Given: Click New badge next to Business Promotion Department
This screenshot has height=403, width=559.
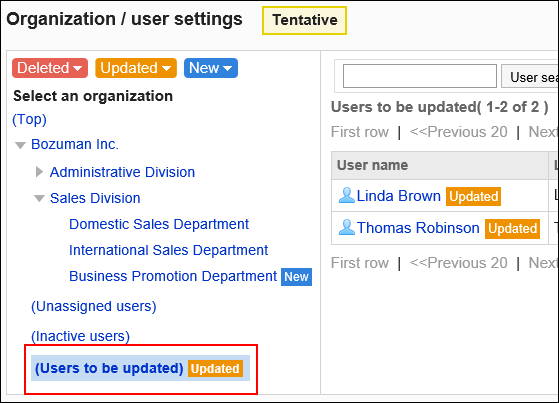Looking at the screenshot, I should [296, 277].
